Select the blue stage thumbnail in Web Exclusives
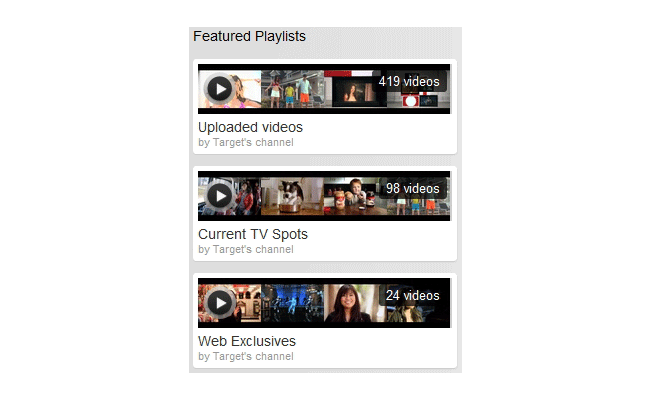Image resolution: width=652 pixels, height=400 pixels. (292, 303)
